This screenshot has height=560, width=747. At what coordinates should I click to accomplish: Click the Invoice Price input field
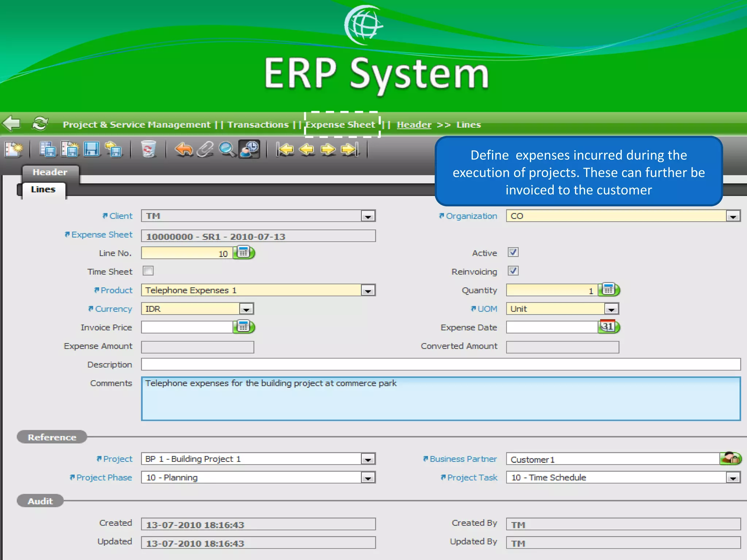coord(187,327)
